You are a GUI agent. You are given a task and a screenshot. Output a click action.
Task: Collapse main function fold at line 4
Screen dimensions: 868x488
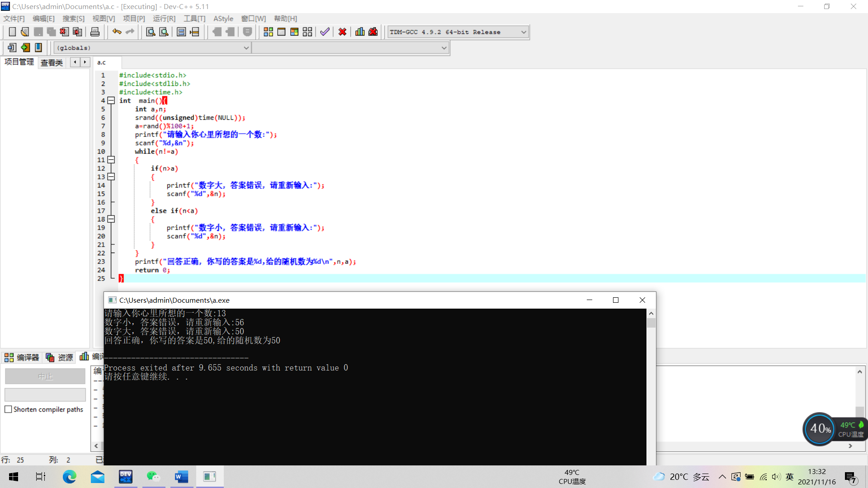pos(111,101)
